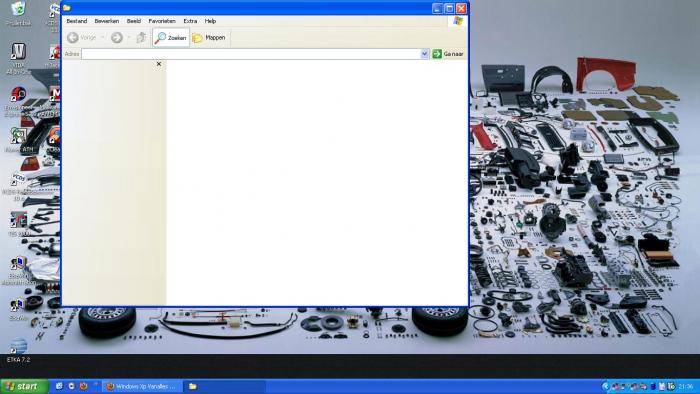Click the folder icon in the title bar
Image resolution: width=700 pixels, height=394 pixels.
(x=67, y=8)
